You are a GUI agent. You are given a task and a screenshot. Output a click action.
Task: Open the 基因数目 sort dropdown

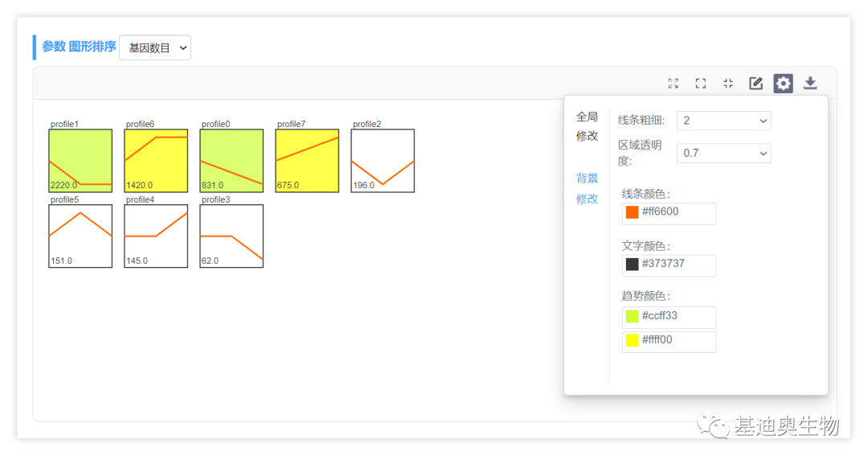pos(155,48)
